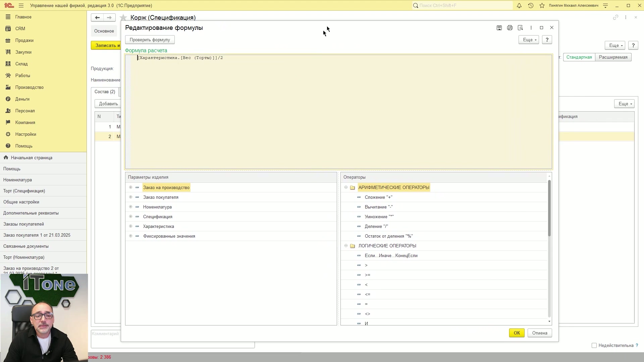
Task: Select the Умножение "*" operator
Action: coord(379,217)
